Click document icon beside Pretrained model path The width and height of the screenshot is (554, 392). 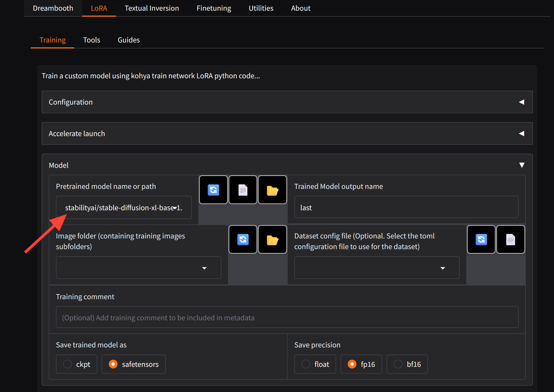pyautogui.click(x=243, y=190)
